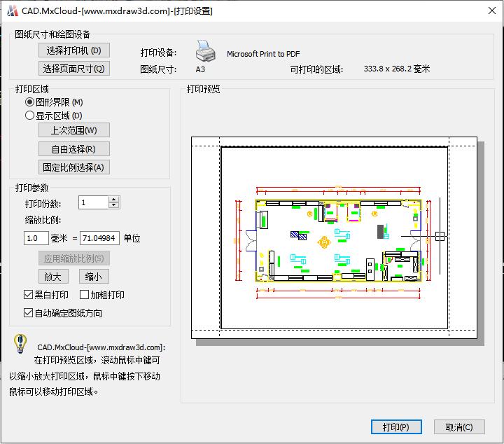Increase print copies with up arrow

(x=114, y=200)
